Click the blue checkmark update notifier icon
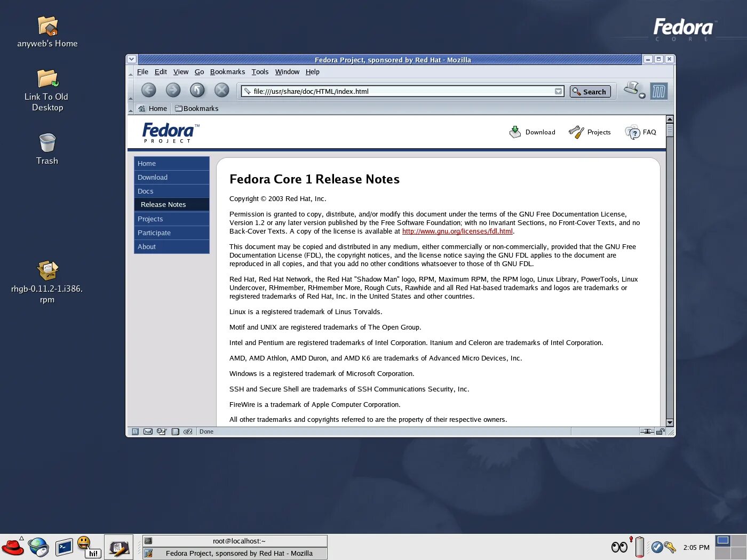Viewport: 747px width, 560px height. [657, 547]
